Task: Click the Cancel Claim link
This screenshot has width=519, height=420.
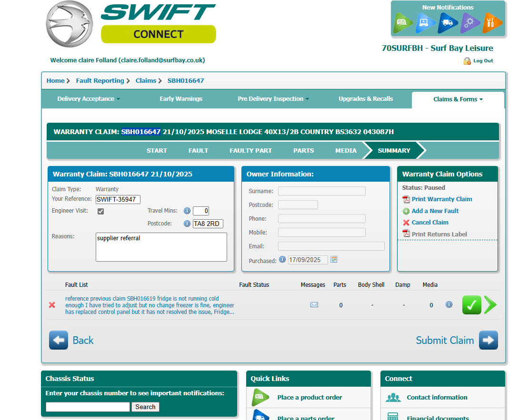Action: click(x=430, y=223)
